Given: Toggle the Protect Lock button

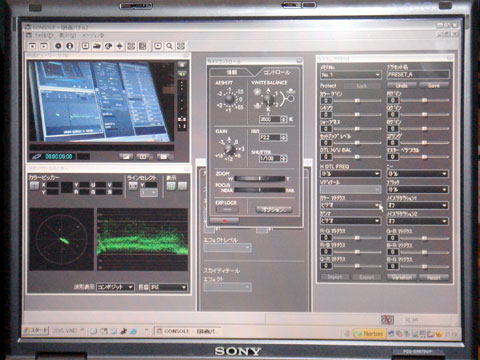Looking at the screenshot, I should pos(362,86).
